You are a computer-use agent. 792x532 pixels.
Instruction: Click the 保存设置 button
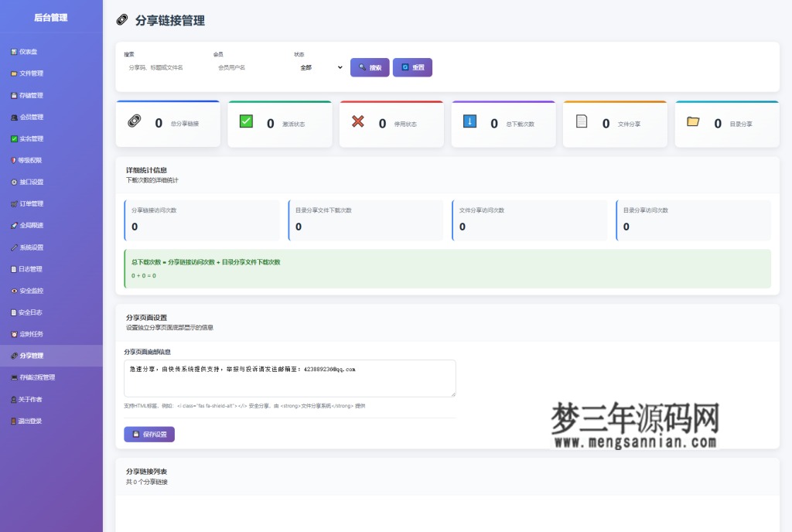(149, 434)
